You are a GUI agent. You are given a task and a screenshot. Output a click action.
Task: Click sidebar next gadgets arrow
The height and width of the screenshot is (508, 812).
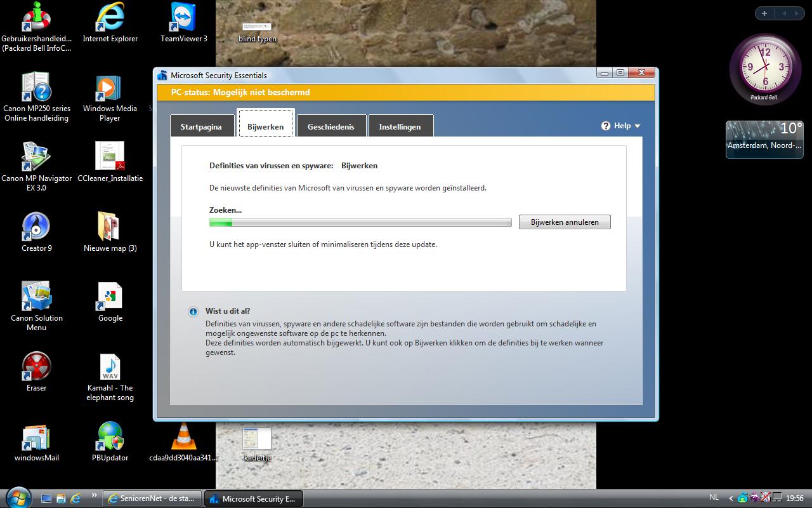point(796,13)
